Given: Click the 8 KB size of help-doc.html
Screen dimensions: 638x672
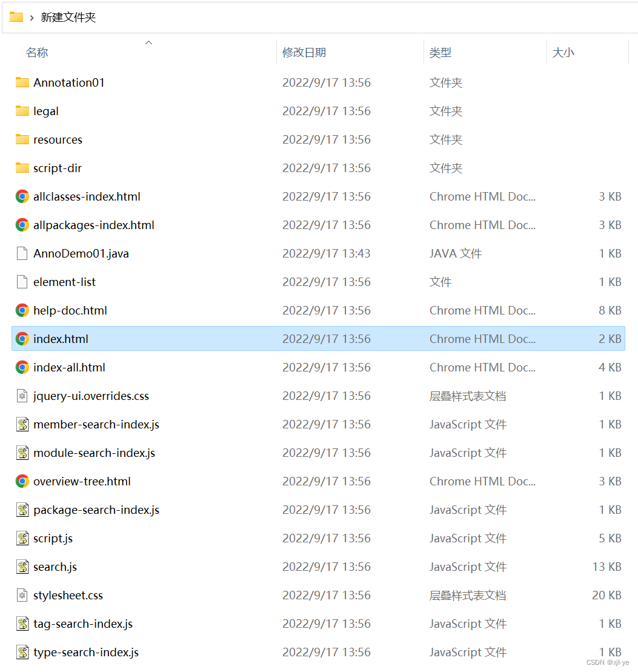Looking at the screenshot, I should click(x=610, y=310).
